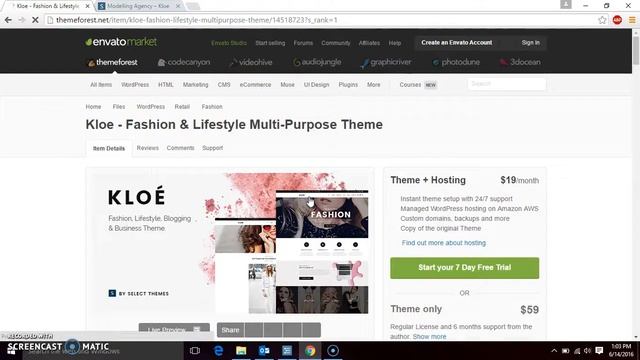
Task: Open the Envato Market logo
Action: 121,42
